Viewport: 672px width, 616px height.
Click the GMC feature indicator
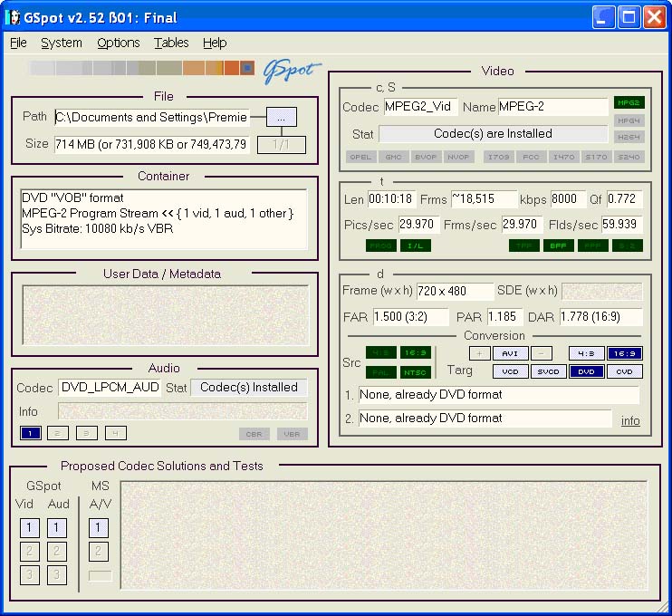point(393,157)
